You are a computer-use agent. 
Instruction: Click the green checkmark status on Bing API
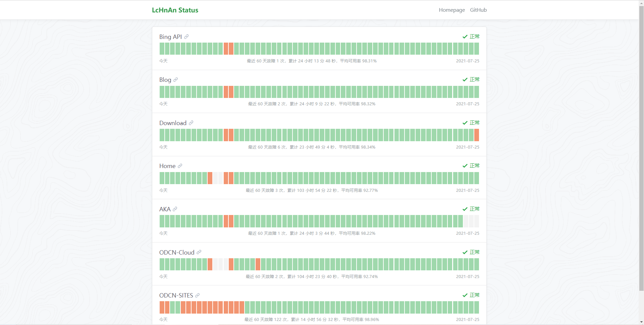point(465,37)
